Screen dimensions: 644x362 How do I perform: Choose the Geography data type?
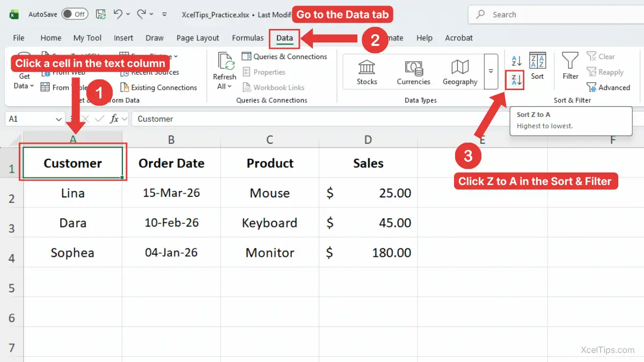460,72
